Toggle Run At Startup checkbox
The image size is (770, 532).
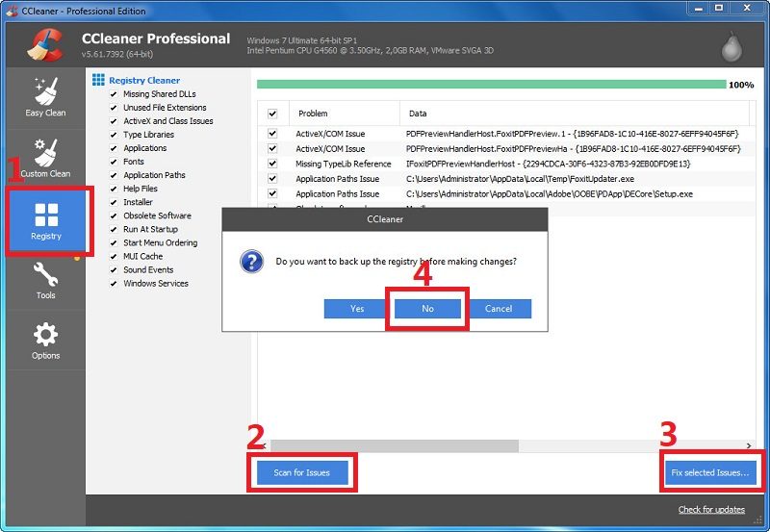[x=114, y=229]
